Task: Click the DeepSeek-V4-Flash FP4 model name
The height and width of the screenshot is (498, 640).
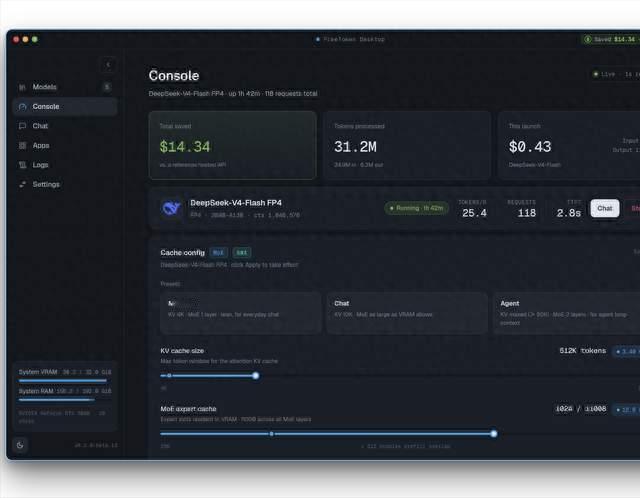Action: coord(236,203)
